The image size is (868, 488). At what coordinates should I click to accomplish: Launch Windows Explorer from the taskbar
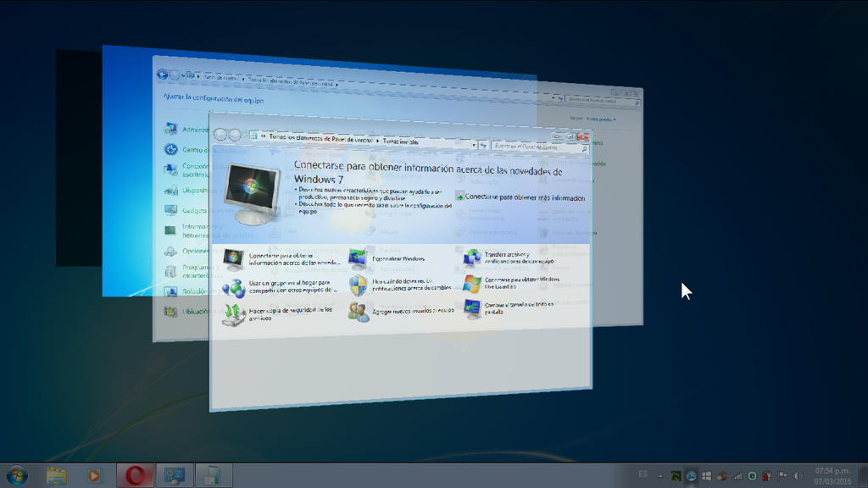(x=57, y=476)
